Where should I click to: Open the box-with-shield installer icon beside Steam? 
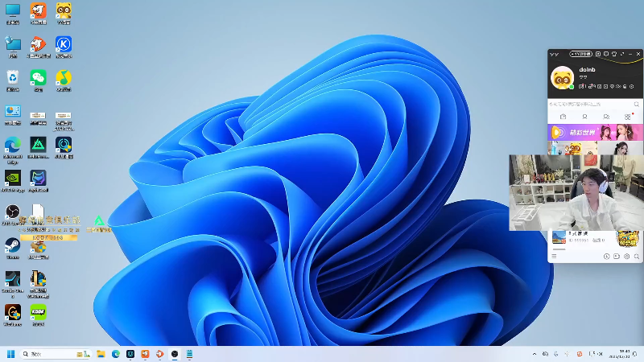38,250
